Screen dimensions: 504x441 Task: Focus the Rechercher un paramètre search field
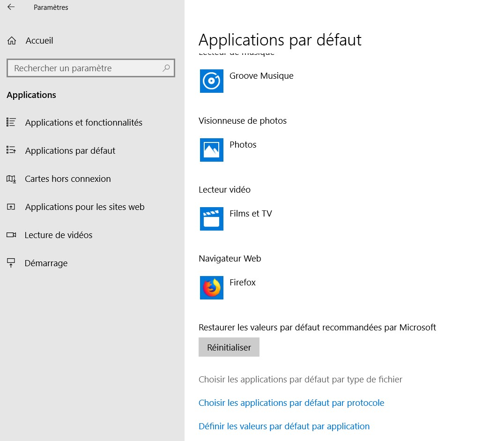point(84,68)
